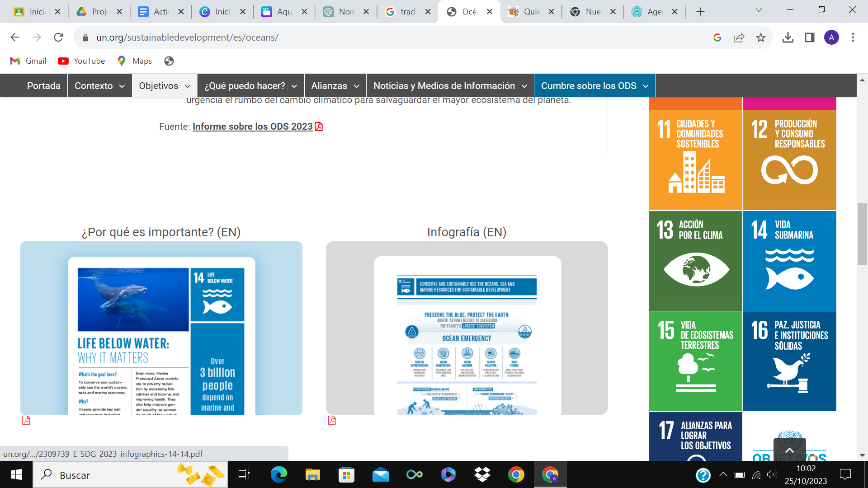
Task: Open Cumbre sobre los ODS dropdown
Action: [594, 86]
